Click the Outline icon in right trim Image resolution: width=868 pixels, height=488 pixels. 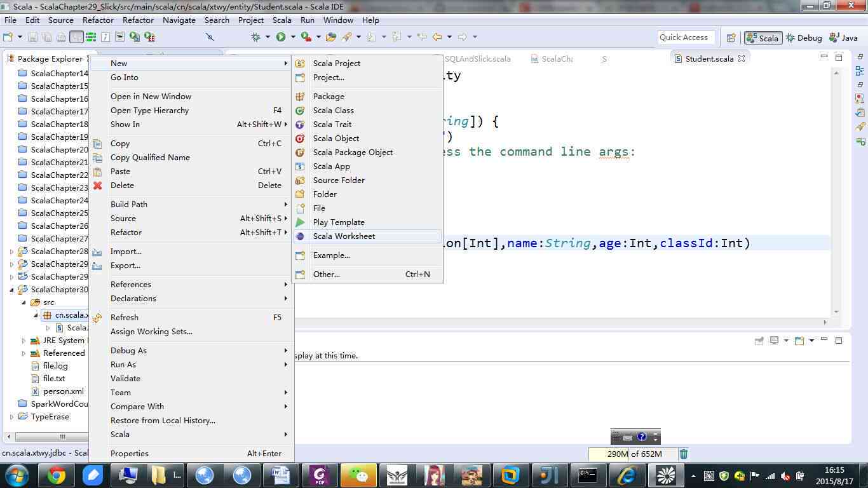[x=860, y=71]
